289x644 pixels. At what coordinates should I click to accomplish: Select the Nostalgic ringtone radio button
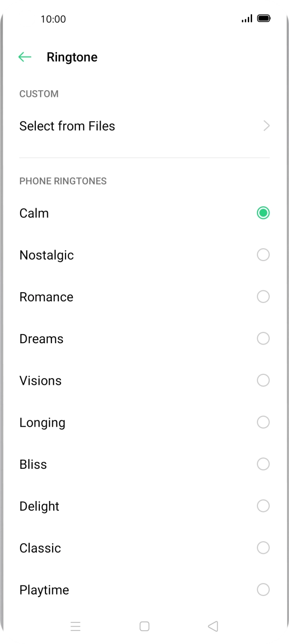coord(263,254)
